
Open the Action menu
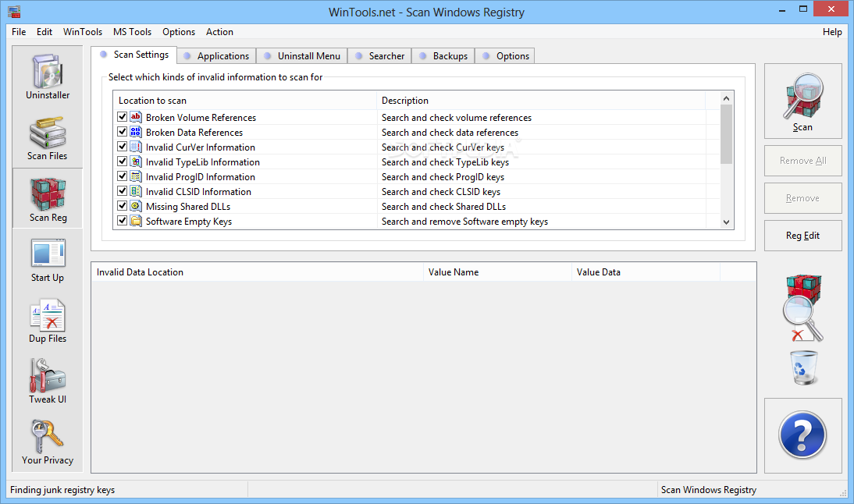click(x=219, y=31)
